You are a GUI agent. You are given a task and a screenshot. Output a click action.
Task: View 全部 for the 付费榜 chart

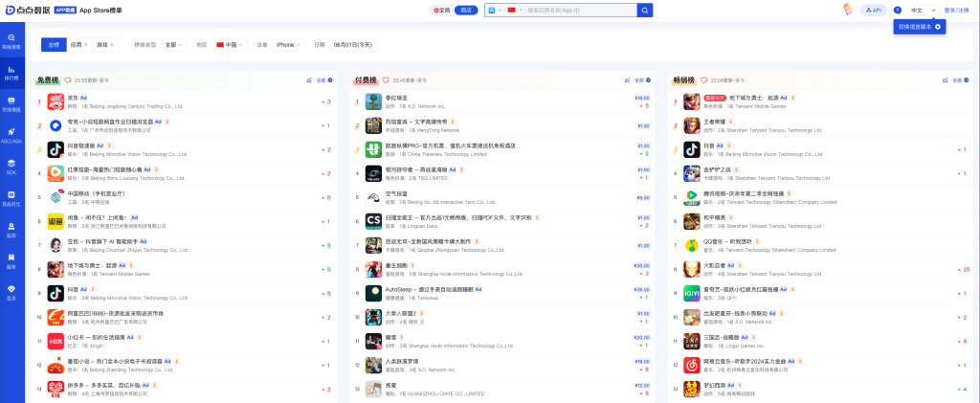[x=642, y=80]
